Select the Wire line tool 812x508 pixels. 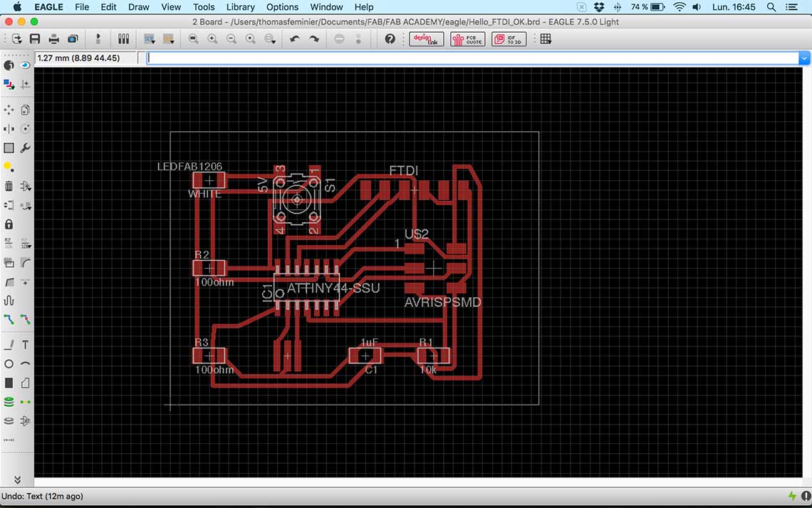point(9,344)
